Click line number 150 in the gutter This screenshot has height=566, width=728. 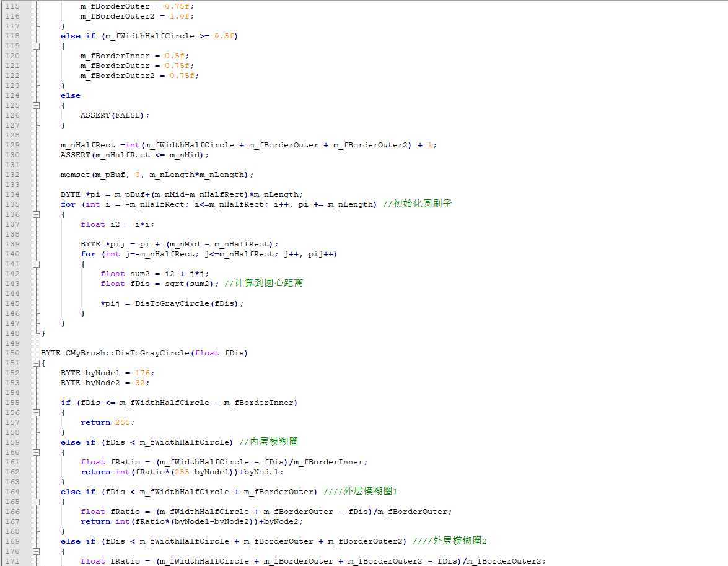pos(12,353)
